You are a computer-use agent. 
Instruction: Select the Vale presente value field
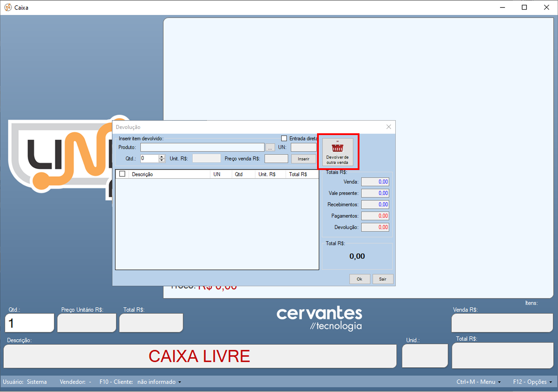pyautogui.click(x=375, y=193)
